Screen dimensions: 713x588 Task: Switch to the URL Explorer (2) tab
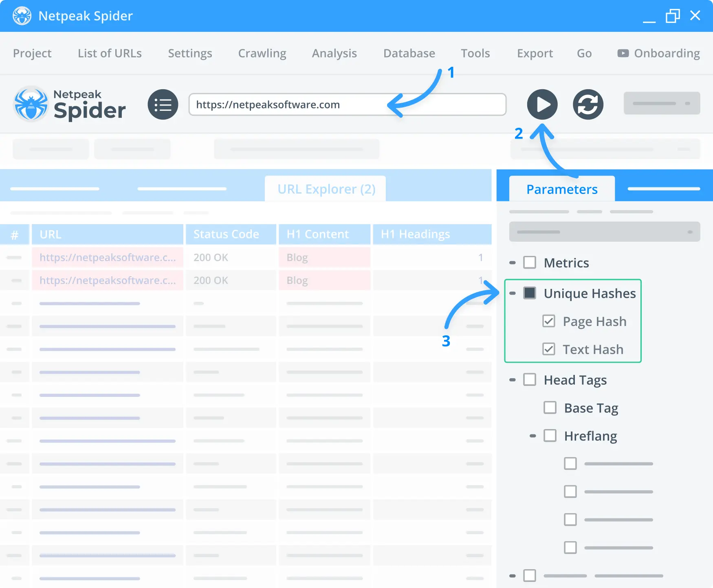326,189
